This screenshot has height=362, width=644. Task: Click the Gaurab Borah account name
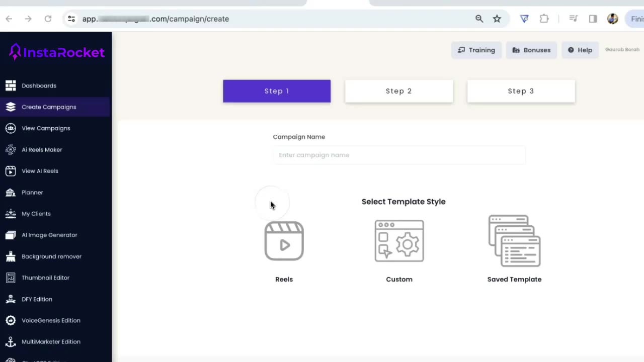tap(622, 50)
